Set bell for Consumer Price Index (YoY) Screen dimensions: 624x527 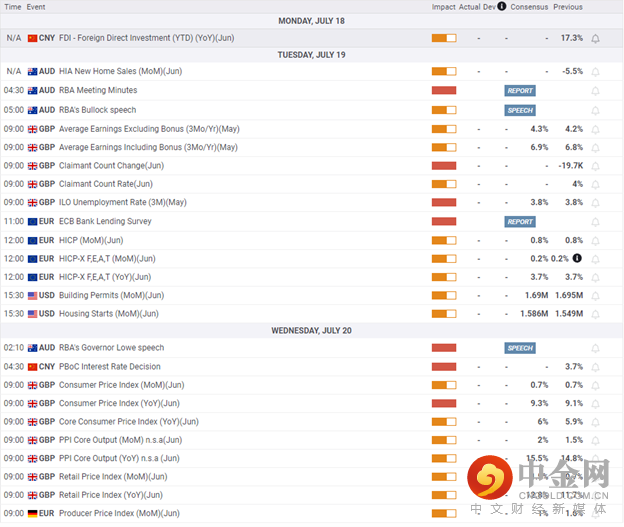595,404
